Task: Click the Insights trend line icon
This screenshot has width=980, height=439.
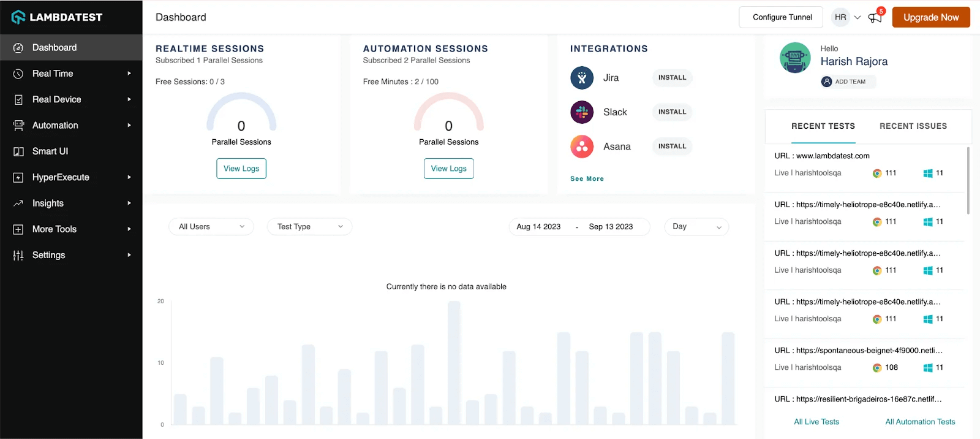Action: coord(18,203)
